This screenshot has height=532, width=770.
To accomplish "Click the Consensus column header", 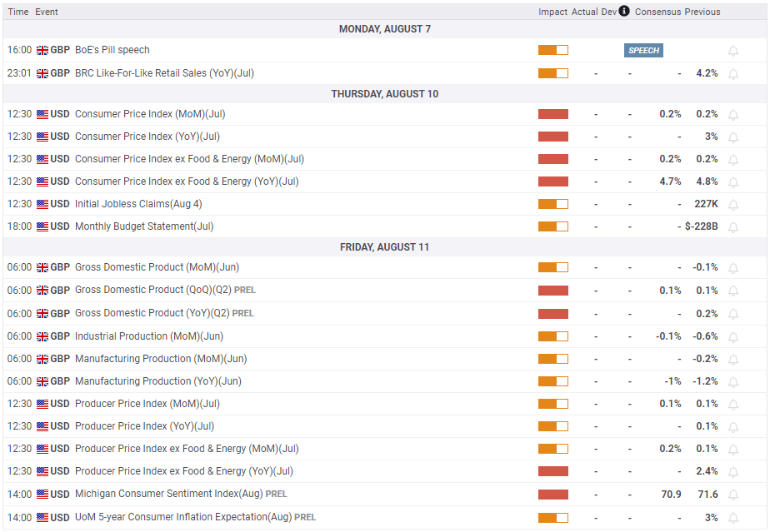I will pos(657,12).
